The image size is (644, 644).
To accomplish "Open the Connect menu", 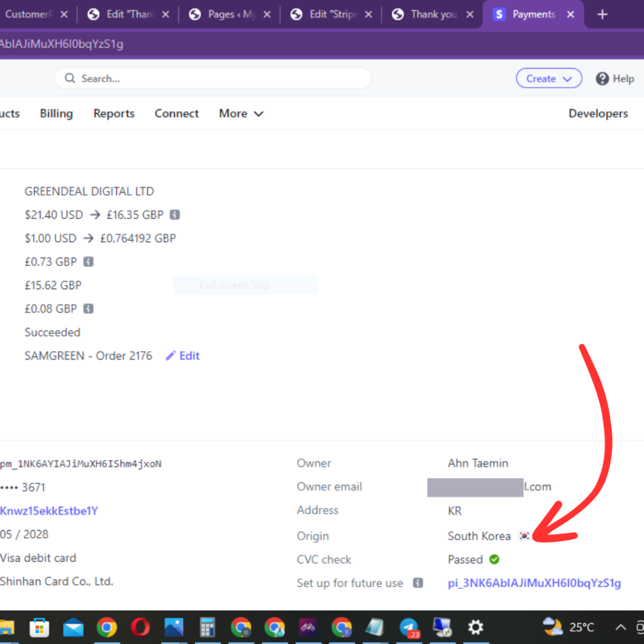I will 177,113.
